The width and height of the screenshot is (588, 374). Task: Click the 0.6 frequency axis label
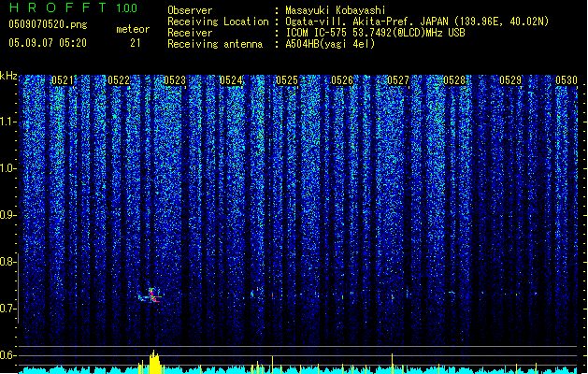click(8, 355)
